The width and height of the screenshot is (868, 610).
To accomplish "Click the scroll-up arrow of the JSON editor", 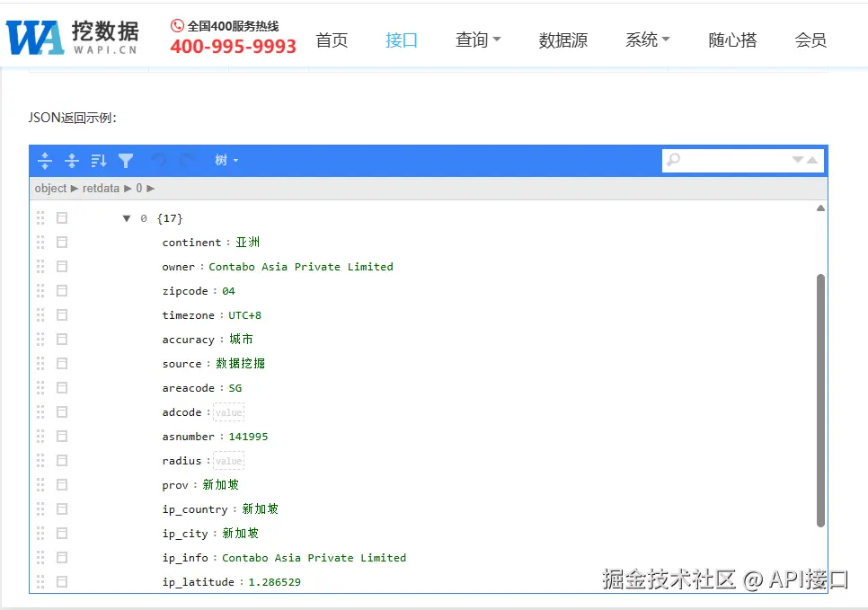I will pyautogui.click(x=820, y=208).
